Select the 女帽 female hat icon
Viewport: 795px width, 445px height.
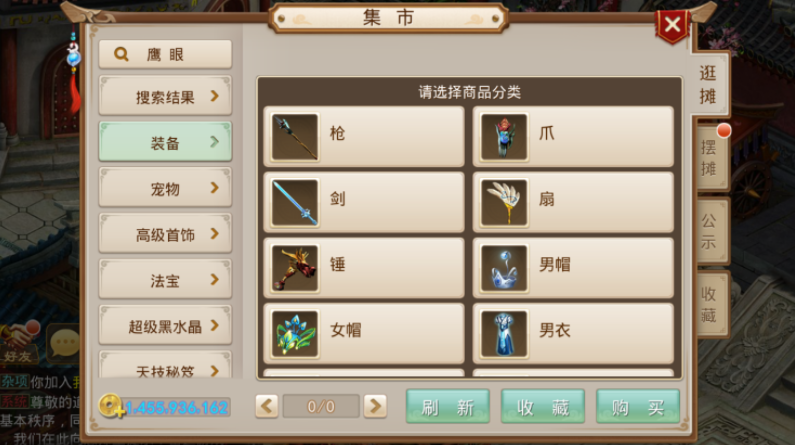(295, 334)
